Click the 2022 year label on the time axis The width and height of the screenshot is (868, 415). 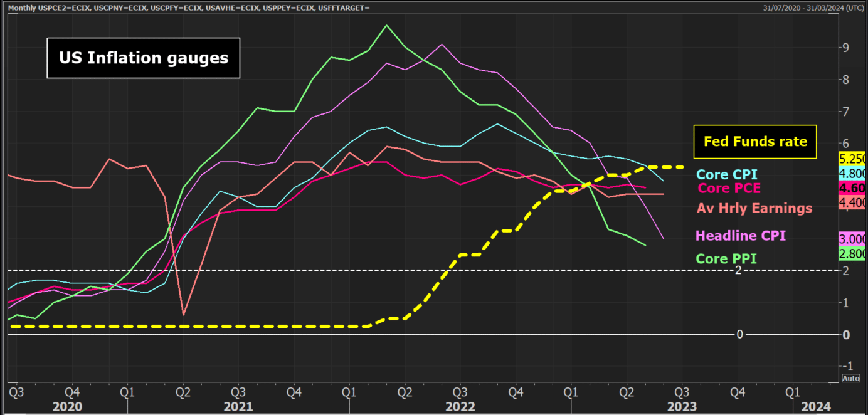point(461,406)
